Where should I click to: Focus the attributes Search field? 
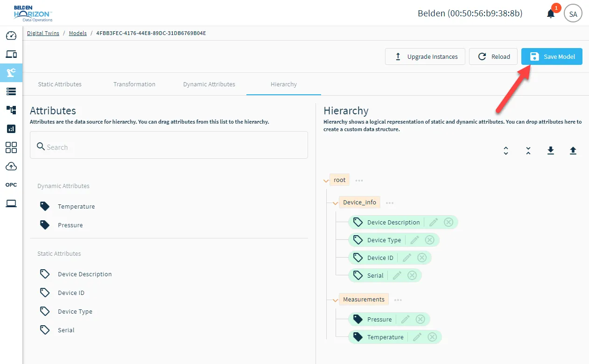[169, 145]
